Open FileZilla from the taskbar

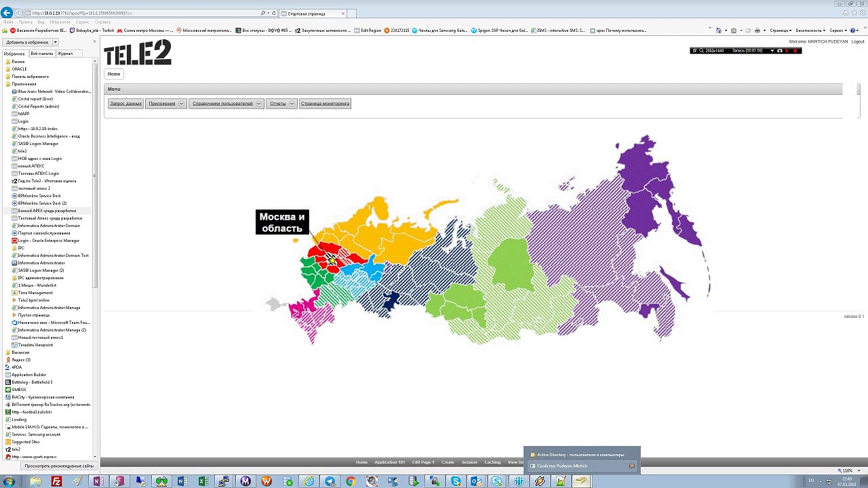(57, 481)
